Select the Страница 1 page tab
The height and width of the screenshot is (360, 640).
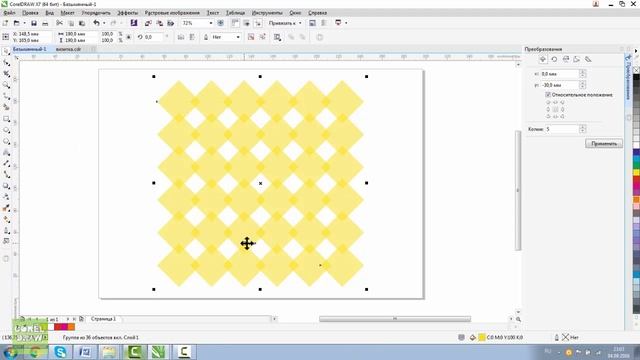coord(103,319)
